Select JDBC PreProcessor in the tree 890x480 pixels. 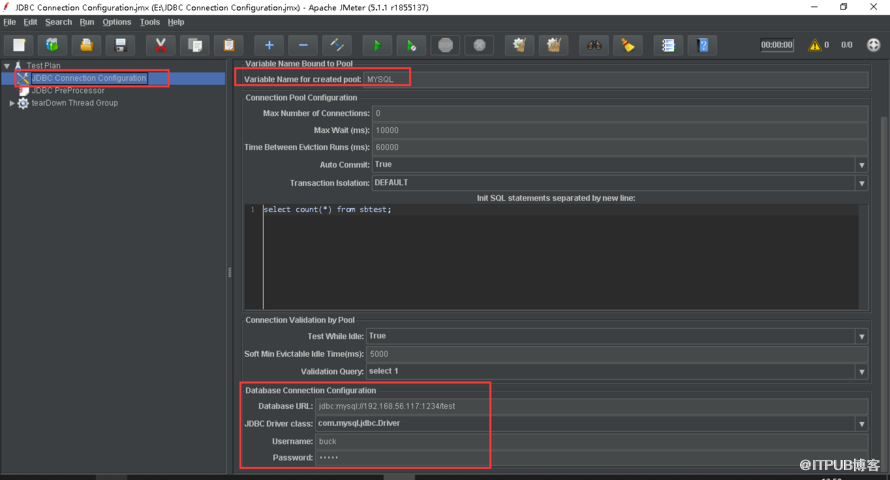tap(68, 90)
